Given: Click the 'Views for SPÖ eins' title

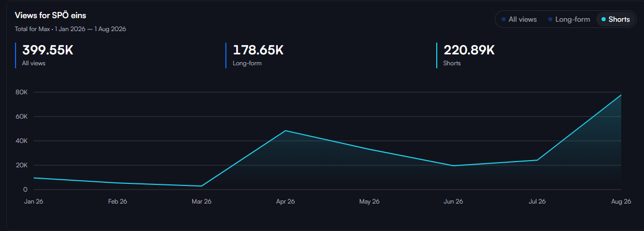Looking at the screenshot, I should coord(50,16).
